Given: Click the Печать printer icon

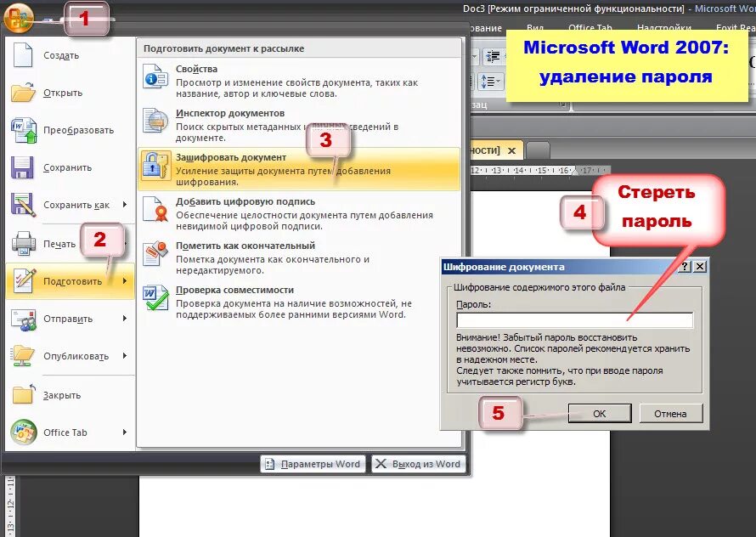Looking at the screenshot, I should [23, 243].
